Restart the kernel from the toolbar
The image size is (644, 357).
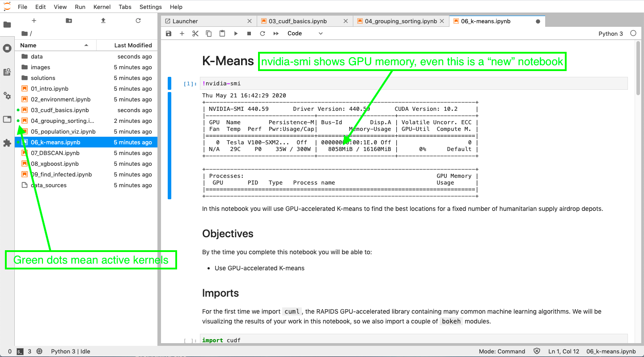tap(263, 34)
